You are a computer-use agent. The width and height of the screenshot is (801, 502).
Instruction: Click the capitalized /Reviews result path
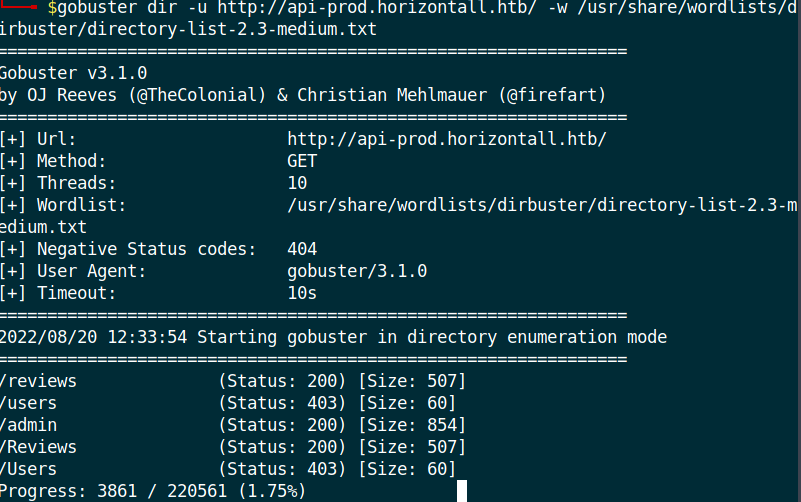(38, 447)
